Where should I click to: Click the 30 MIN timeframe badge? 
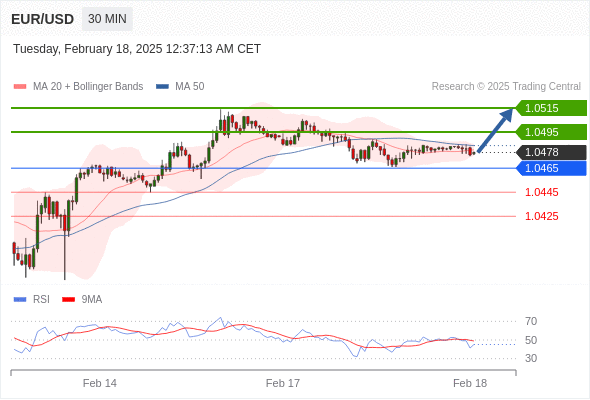tap(107, 19)
